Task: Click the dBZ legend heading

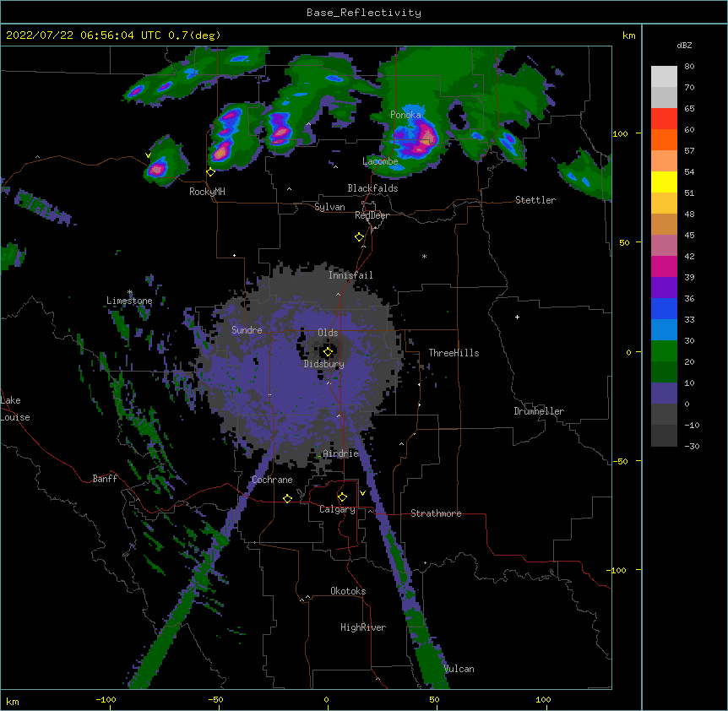Action: click(x=684, y=45)
